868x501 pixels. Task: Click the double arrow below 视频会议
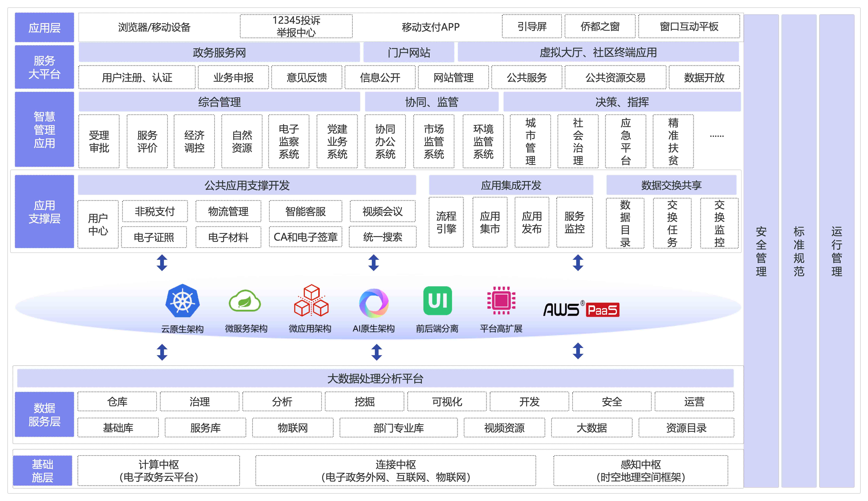(x=374, y=263)
